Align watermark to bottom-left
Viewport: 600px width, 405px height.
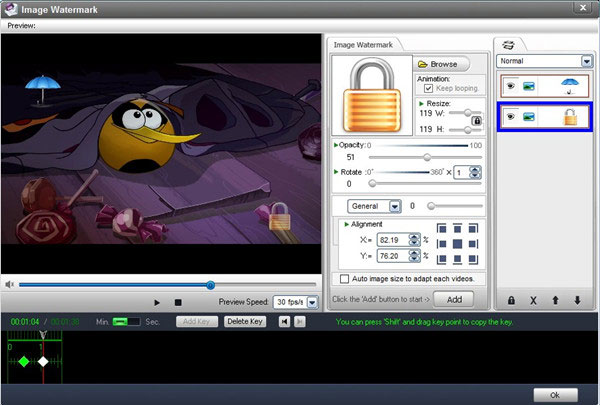(x=442, y=259)
